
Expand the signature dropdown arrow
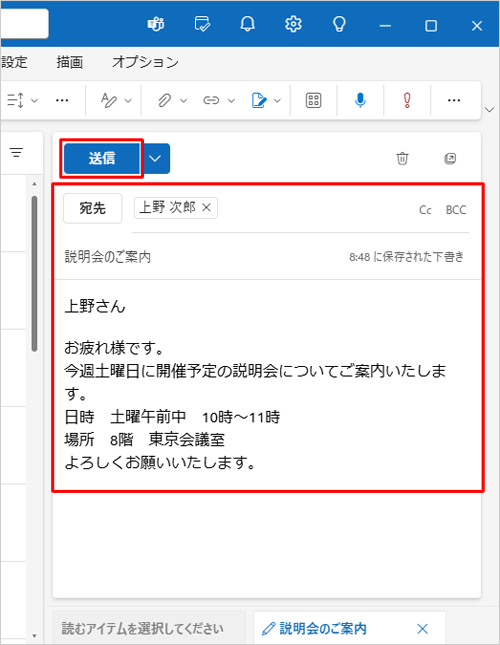pos(277,100)
